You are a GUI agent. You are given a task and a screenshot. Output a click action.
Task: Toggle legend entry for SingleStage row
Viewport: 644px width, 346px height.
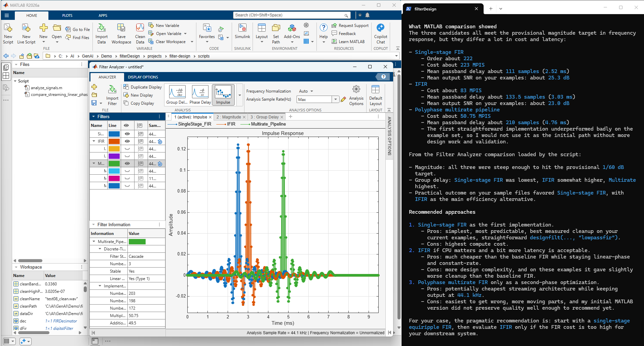point(141,134)
